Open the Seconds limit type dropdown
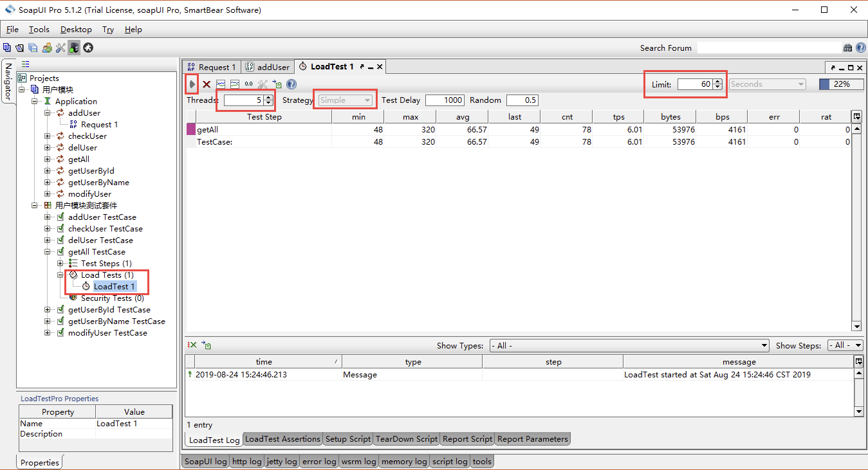The image size is (868, 470). (768, 84)
